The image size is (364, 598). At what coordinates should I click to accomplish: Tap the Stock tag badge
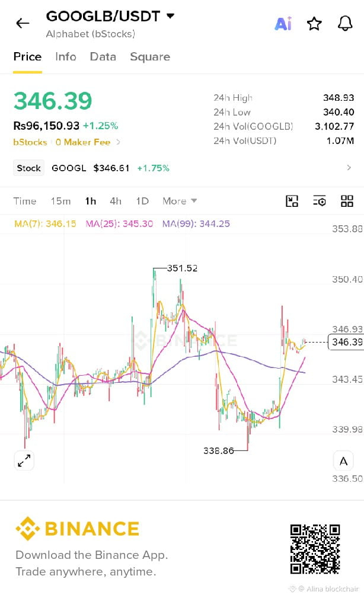28,168
